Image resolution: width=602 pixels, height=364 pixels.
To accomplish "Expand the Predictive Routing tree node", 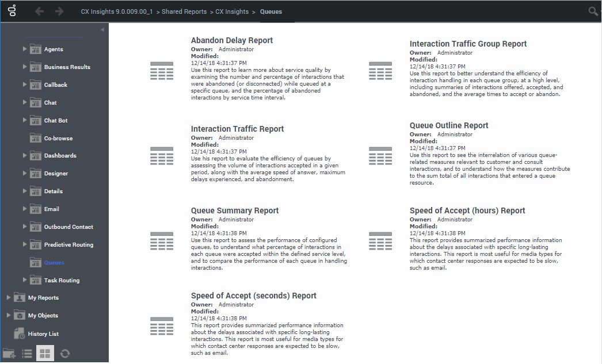I will [x=24, y=244].
